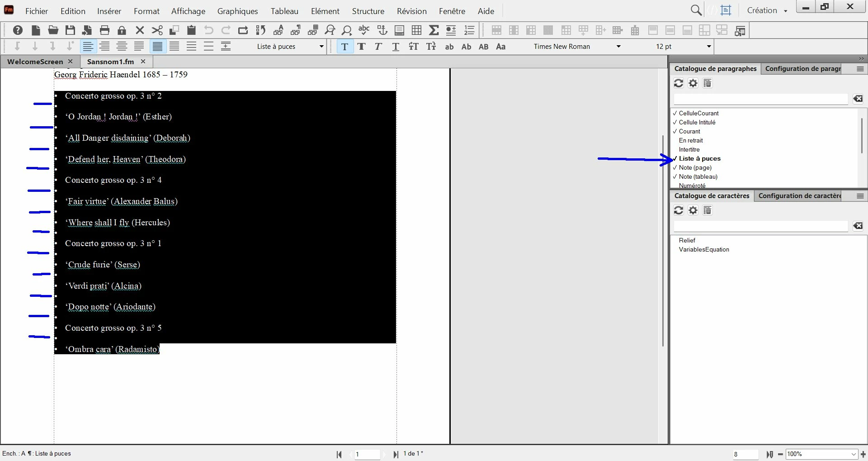
Task: Apply bold T text style
Action: click(361, 46)
